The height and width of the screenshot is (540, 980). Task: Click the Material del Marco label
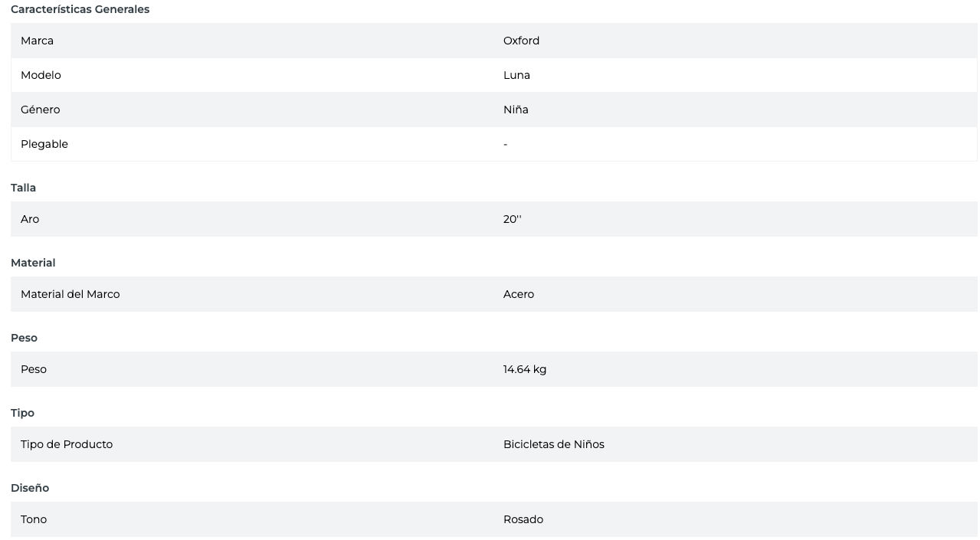70,294
